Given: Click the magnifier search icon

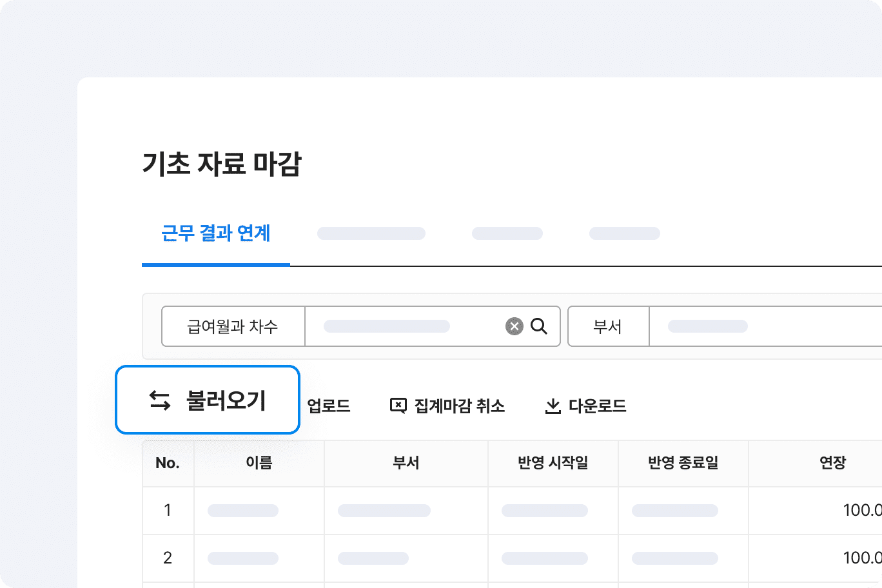Looking at the screenshot, I should coord(539,326).
